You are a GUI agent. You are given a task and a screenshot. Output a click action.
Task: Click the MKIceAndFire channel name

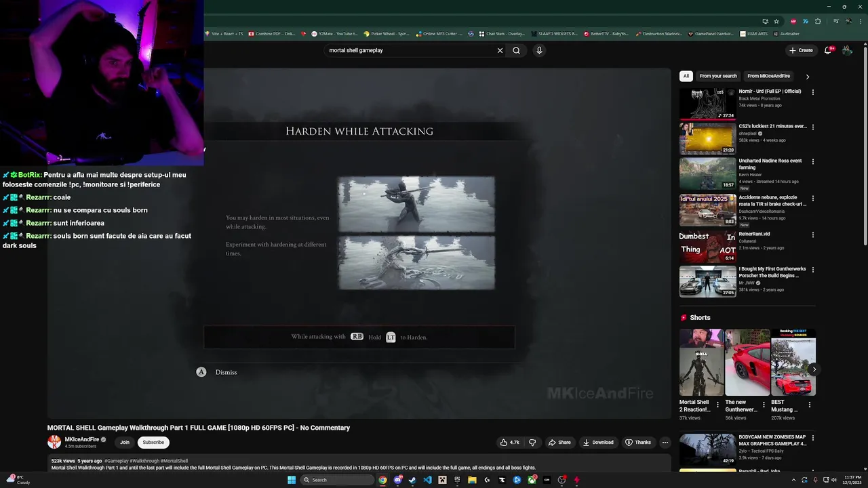82,439
